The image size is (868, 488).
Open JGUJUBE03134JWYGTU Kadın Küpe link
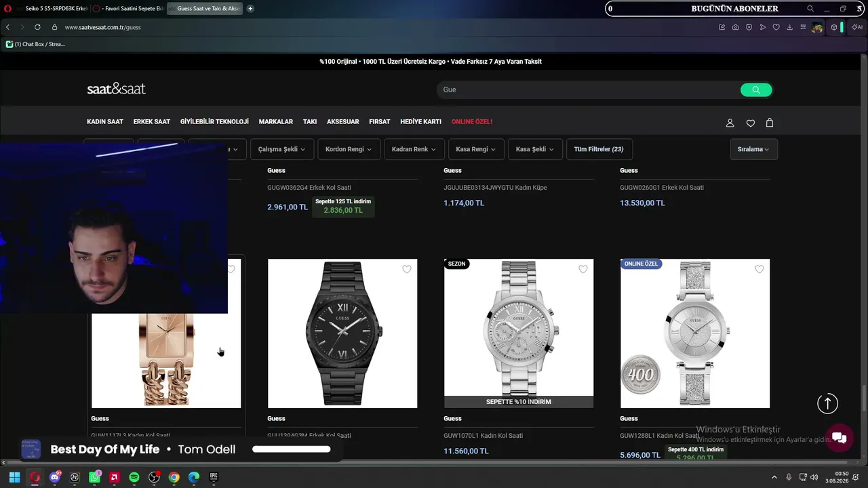point(495,188)
